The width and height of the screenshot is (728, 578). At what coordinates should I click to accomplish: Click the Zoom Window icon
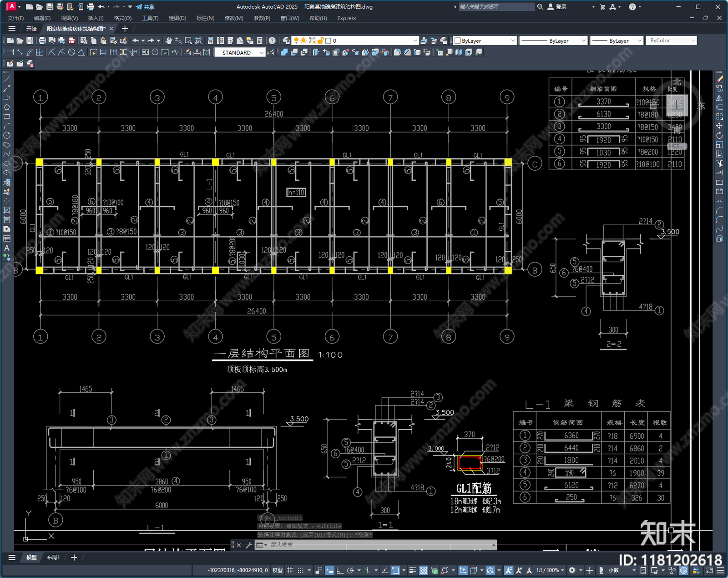pos(188,41)
